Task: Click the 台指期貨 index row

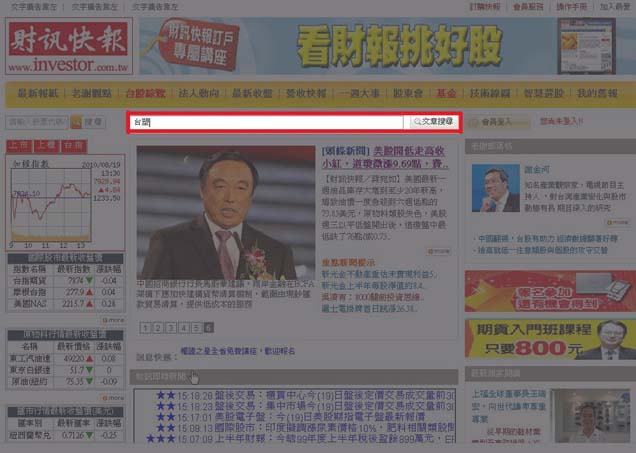Action: tap(65, 280)
